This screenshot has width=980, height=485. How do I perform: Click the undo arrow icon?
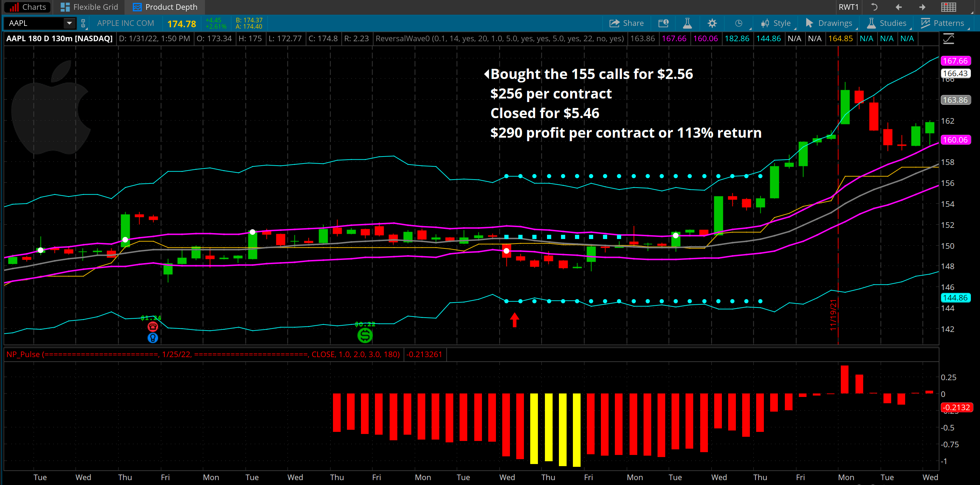874,7
